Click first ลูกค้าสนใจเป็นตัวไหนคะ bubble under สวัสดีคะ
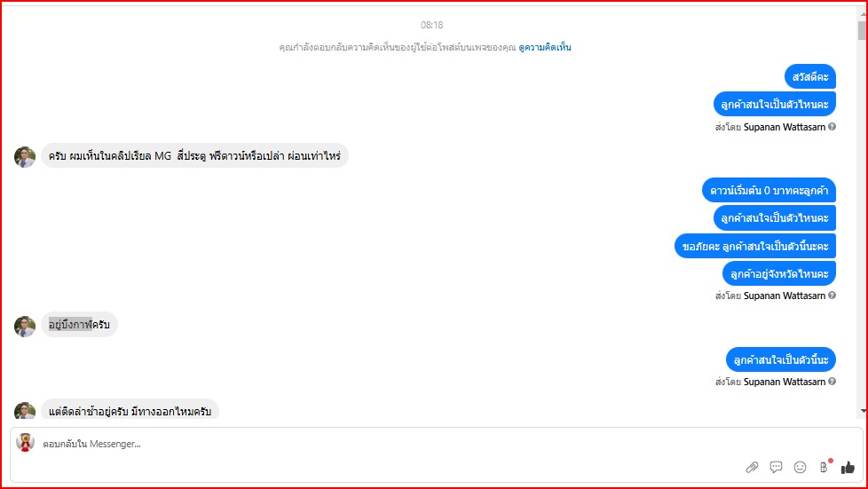Screen dimensions: 868x489 point(775,104)
